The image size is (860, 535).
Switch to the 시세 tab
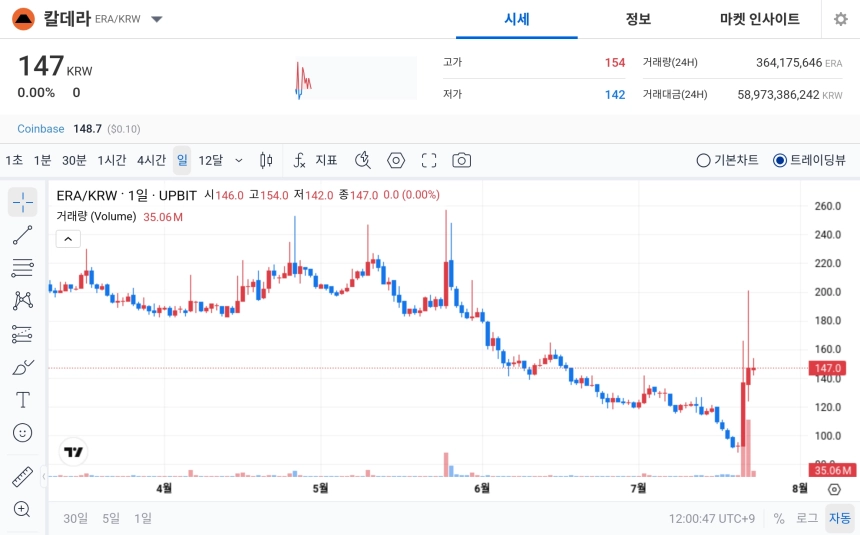[517, 20]
